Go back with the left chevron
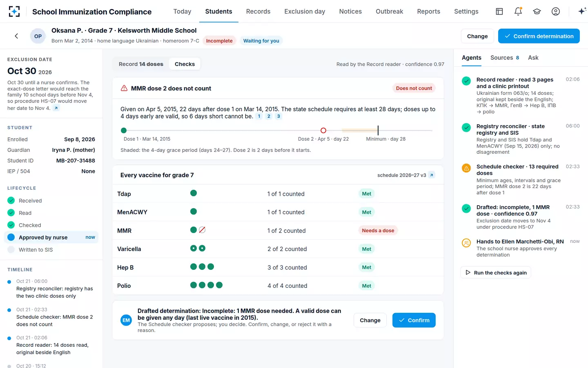 [x=16, y=36]
